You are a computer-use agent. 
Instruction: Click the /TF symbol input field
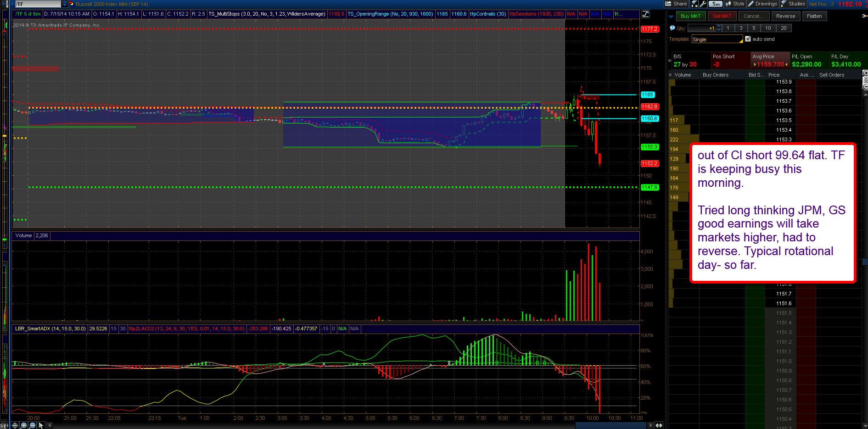(x=38, y=4)
